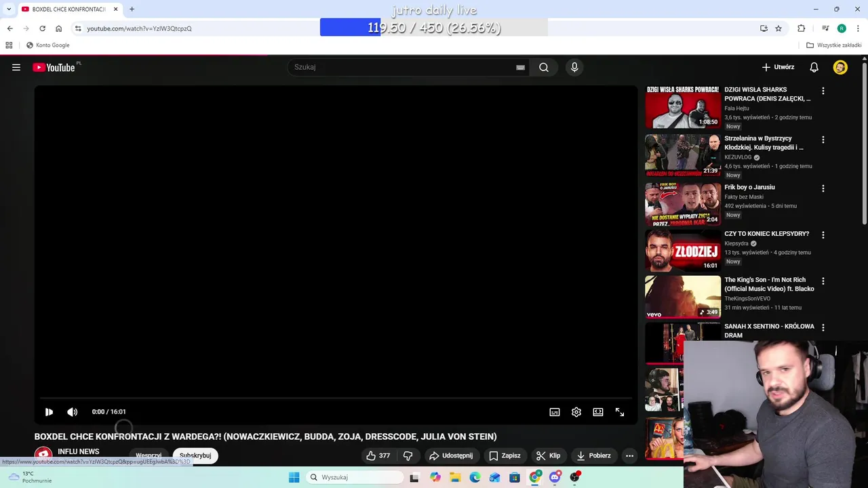The height and width of the screenshot is (488, 868).
Task: Click Fakty bez Maski channel name
Action: 744,197
